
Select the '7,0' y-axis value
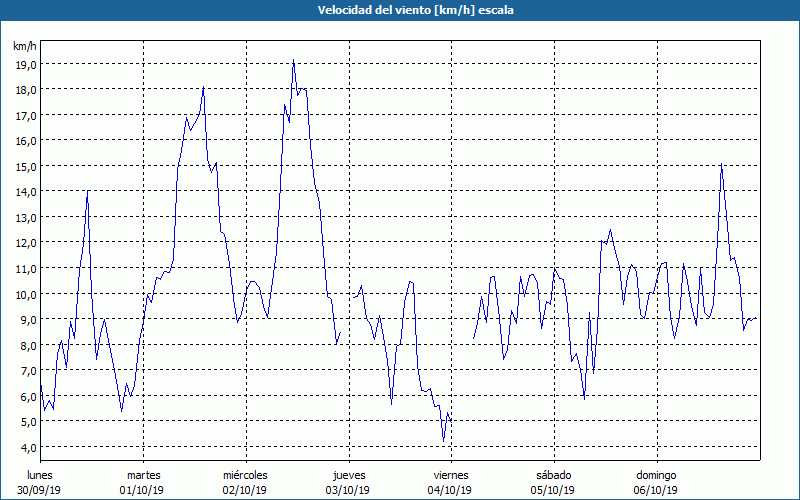click(29, 371)
